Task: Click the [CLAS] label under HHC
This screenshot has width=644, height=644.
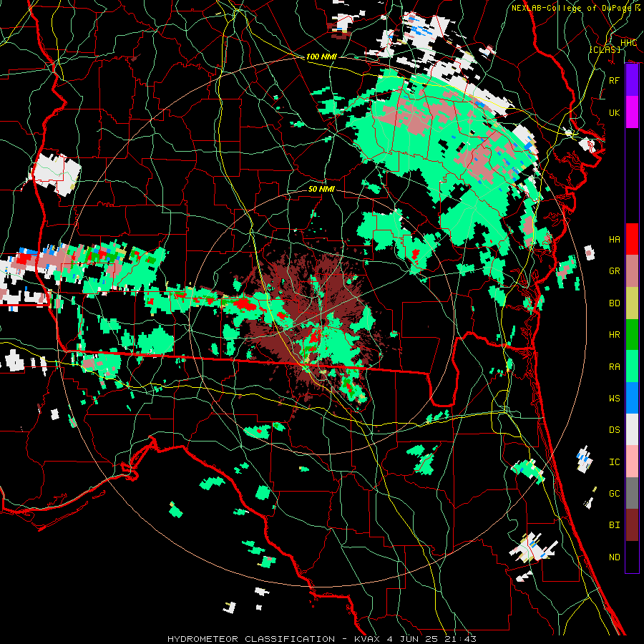Action: click(605, 49)
